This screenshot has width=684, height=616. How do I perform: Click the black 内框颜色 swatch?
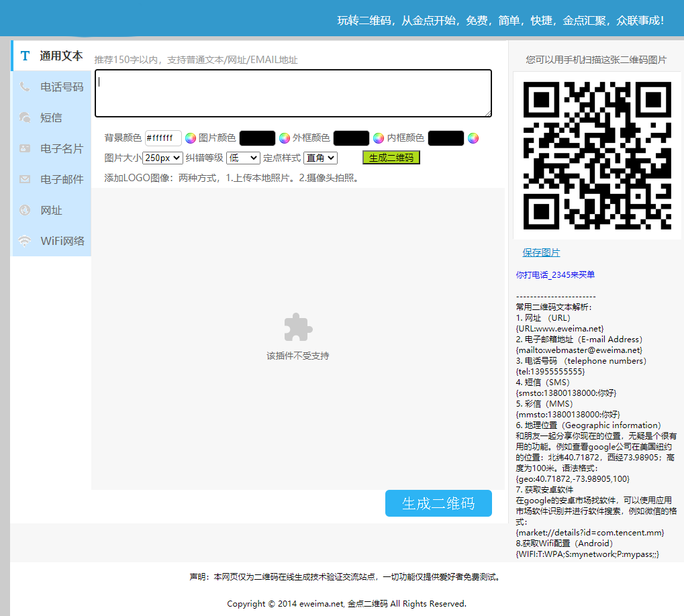pyautogui.click(x=446, y=138)
